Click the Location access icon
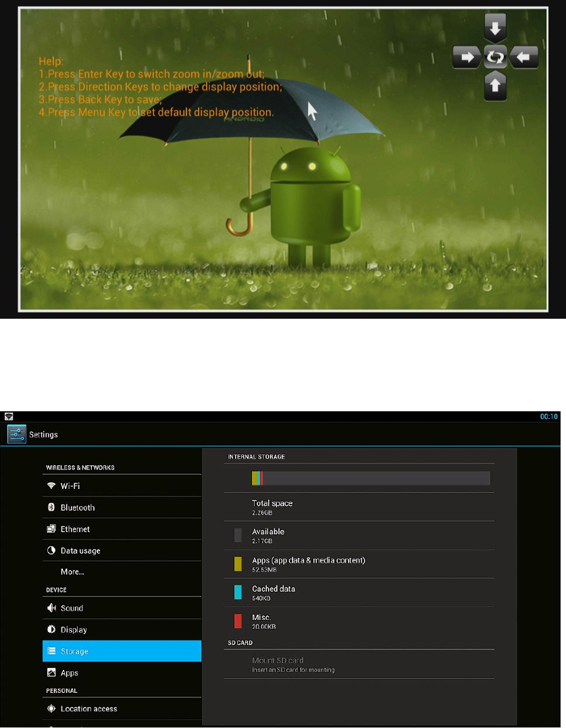 (x=51, y=708)
